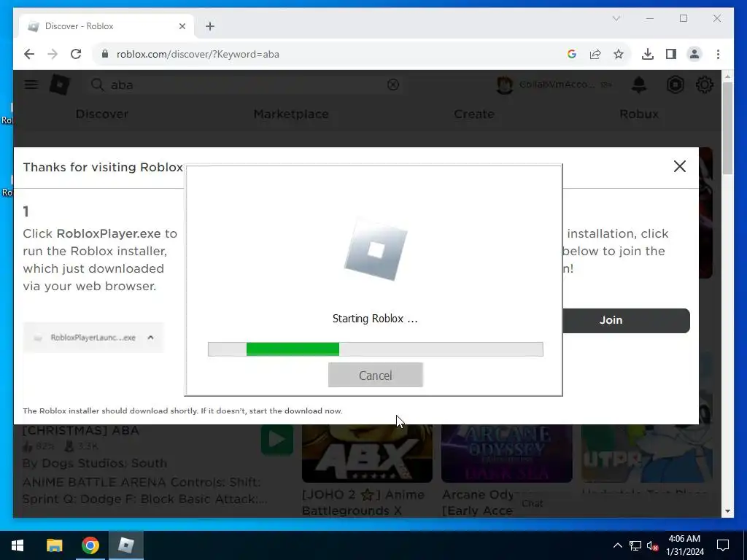Clear the Roblox search text

(393, 85)
